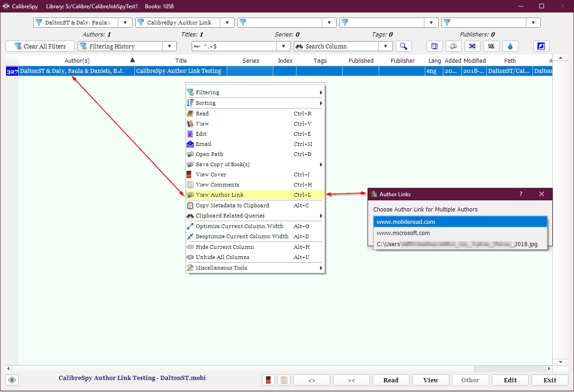Click the Clear All Filters button
Viewport: 574px width, 392px height.
click(x=40, y=46)
